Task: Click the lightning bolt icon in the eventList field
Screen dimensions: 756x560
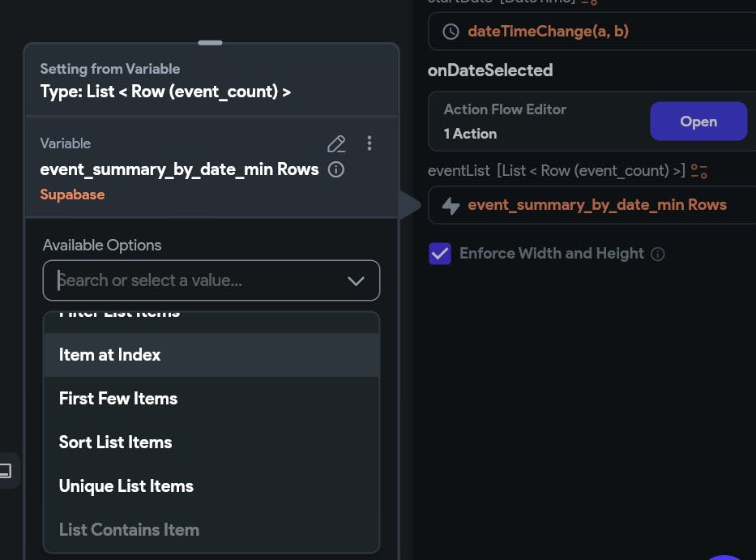Action: (451, 206)
